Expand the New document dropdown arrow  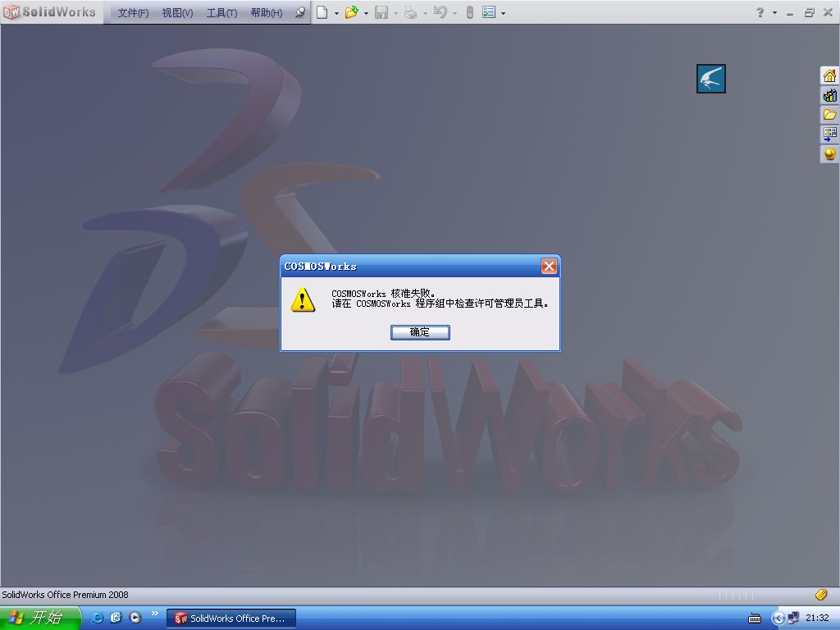coord(336,13)
